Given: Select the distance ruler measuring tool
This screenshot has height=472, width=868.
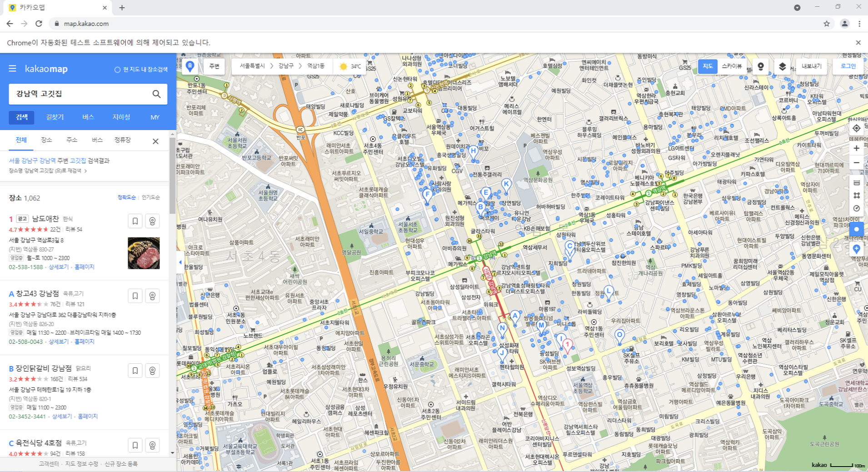Looking at the screenshot, I should point(856,183).
